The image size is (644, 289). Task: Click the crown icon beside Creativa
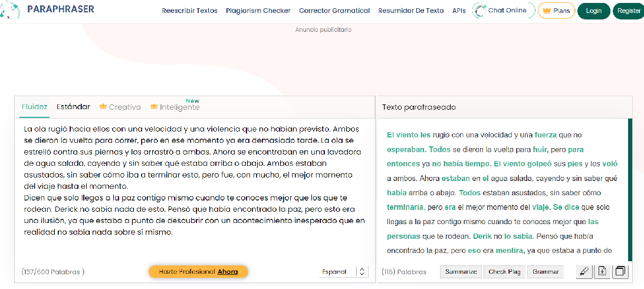103,107
